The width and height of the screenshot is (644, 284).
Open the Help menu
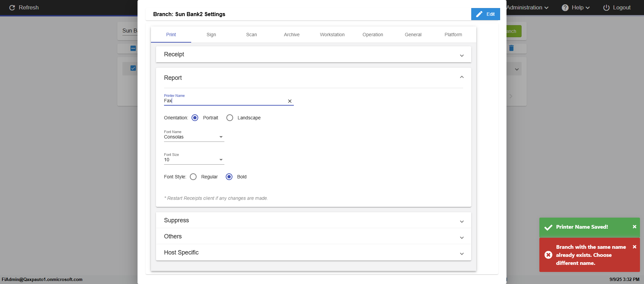pos(576,7)
